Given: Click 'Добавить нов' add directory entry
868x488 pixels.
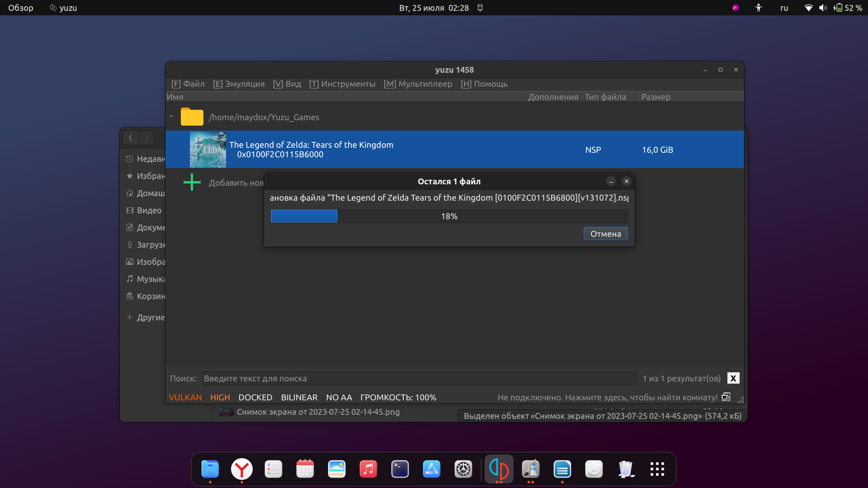Looking at the screenshot, I should 236,183.
